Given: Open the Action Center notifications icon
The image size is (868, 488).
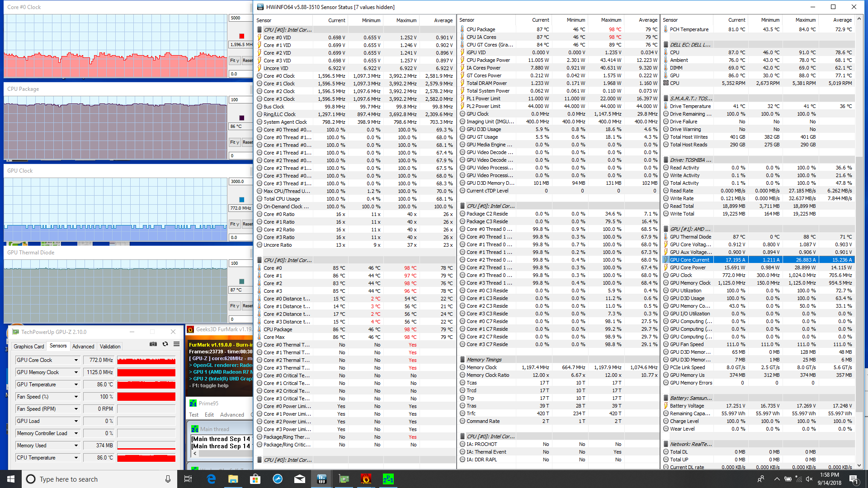Looking at the screenshot, I should (854, 479).
